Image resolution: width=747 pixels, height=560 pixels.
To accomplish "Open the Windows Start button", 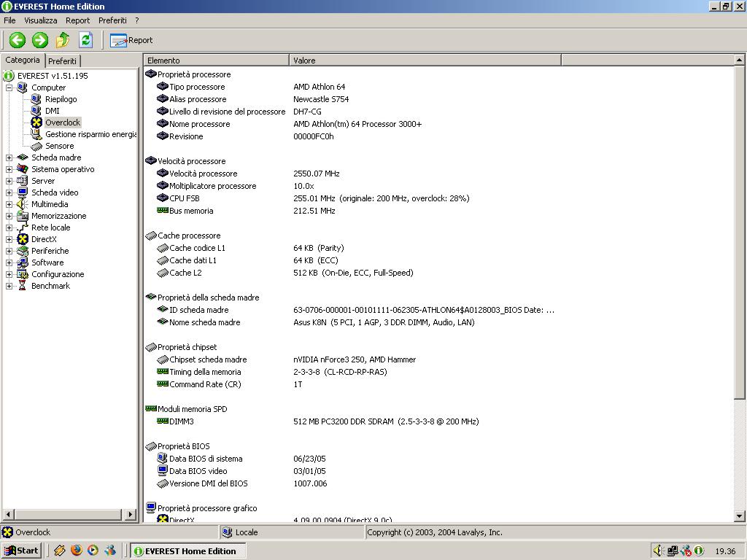I will (x=21, y=551).
